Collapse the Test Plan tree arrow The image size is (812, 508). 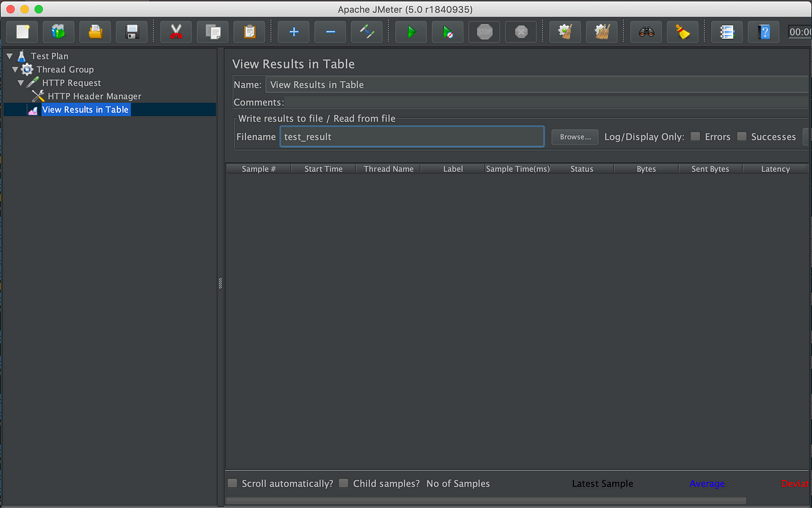coord(10,56)
